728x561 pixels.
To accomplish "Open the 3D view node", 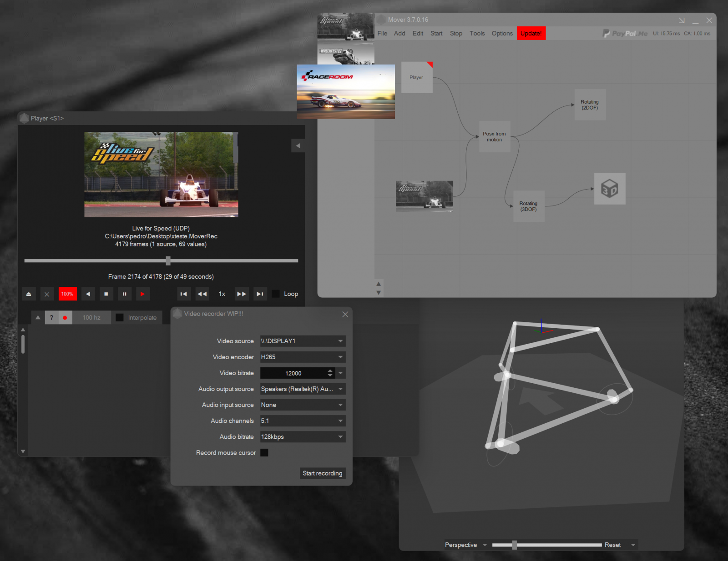I will pos(610,189).
